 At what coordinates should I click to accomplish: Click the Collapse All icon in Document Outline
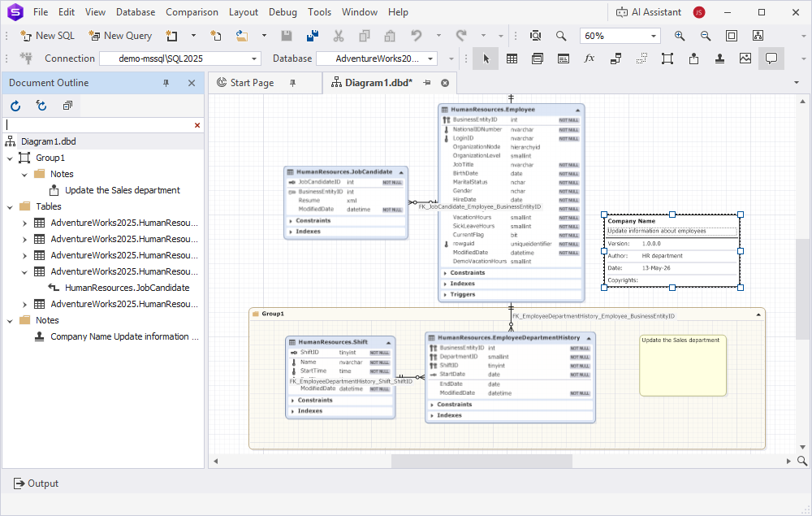67,106
